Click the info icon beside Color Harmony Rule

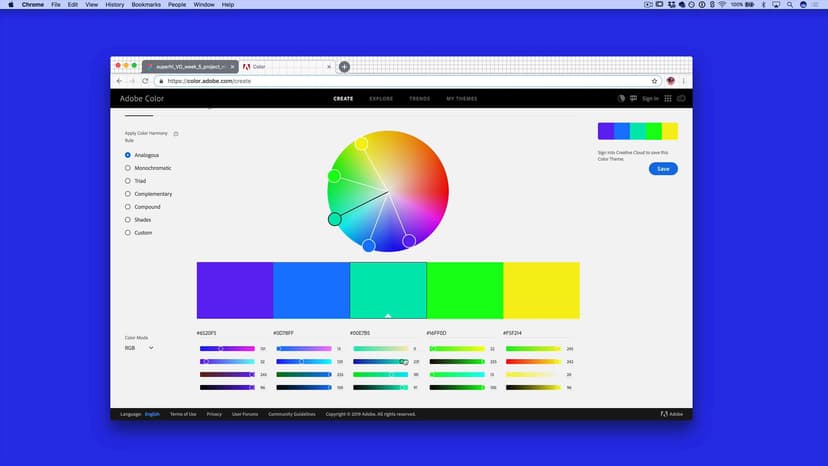[x=176, y=133]
